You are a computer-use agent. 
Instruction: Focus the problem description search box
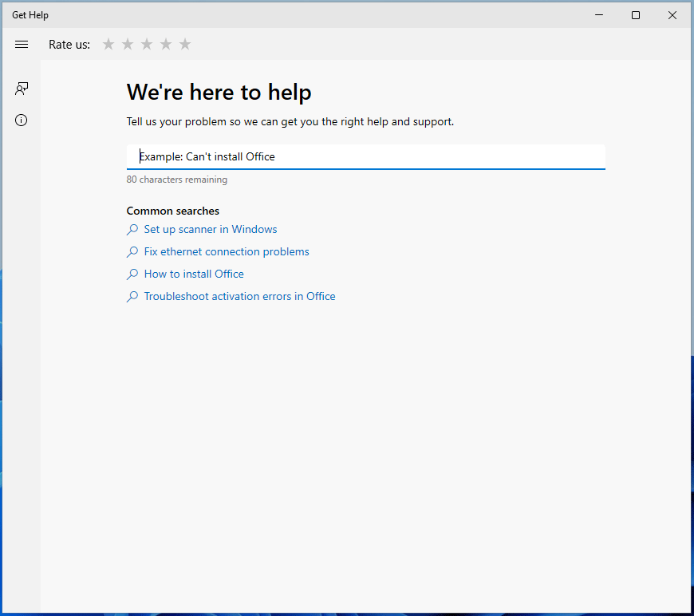coord(365,156)
